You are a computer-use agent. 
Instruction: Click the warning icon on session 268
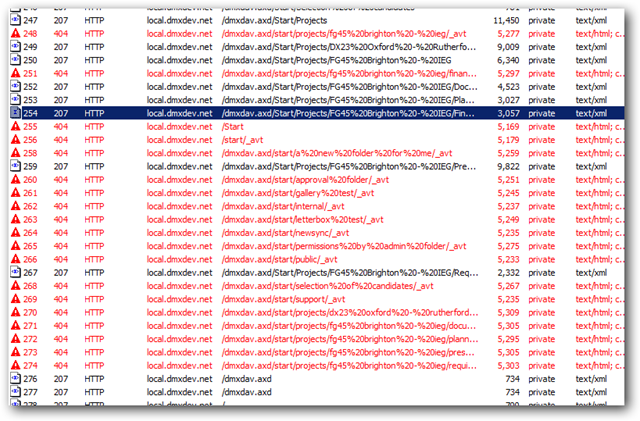click(16, 285)
